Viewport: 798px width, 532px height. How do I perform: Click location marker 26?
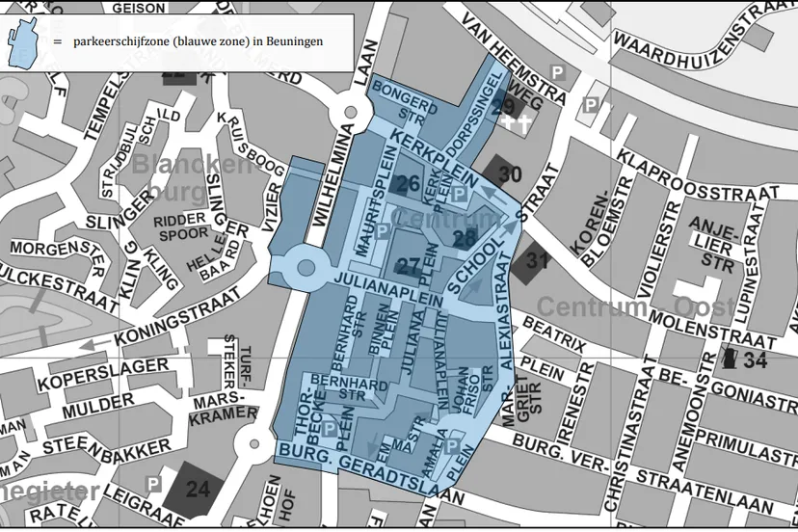408,184
